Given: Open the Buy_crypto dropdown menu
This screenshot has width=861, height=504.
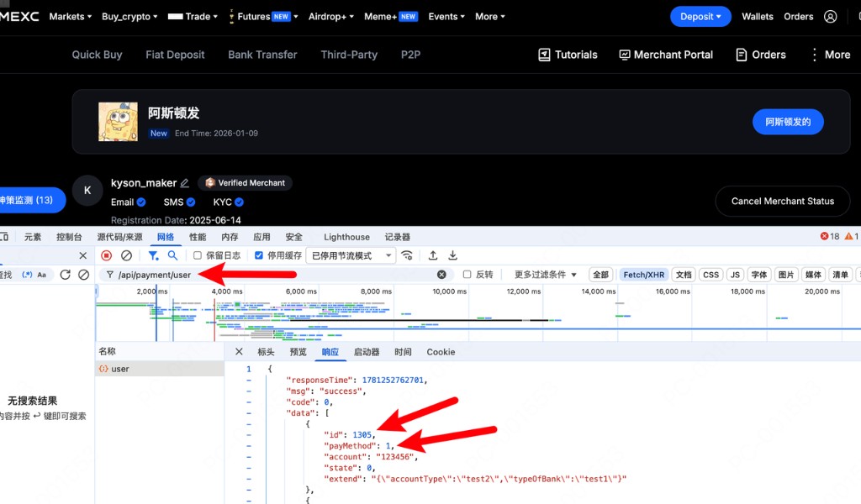Looking at the screenshot, I should click(x=129, y=17).
